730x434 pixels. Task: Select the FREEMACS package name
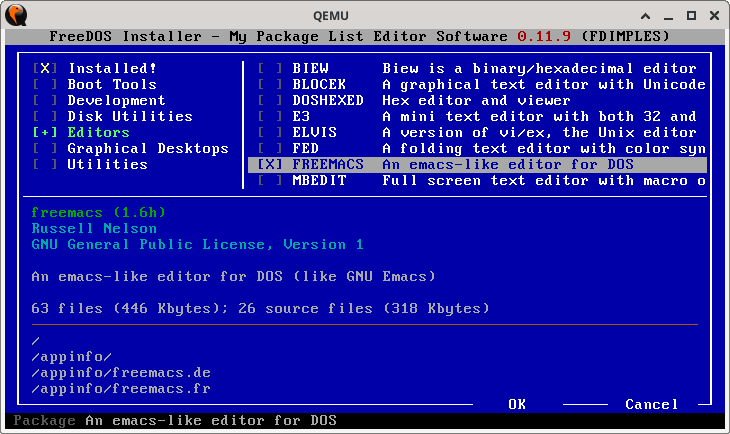pyautogui.click(x=328, y=164)
